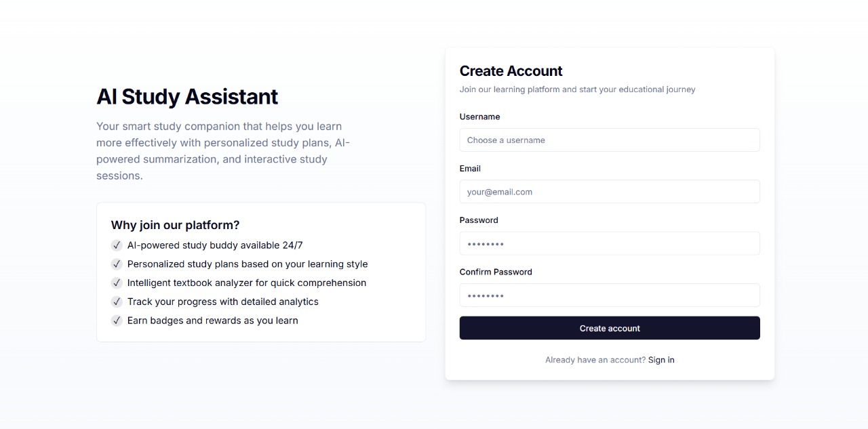The image size is (868, 429).
Task: Click into the Password field
Action: click(x=610, y=243)
